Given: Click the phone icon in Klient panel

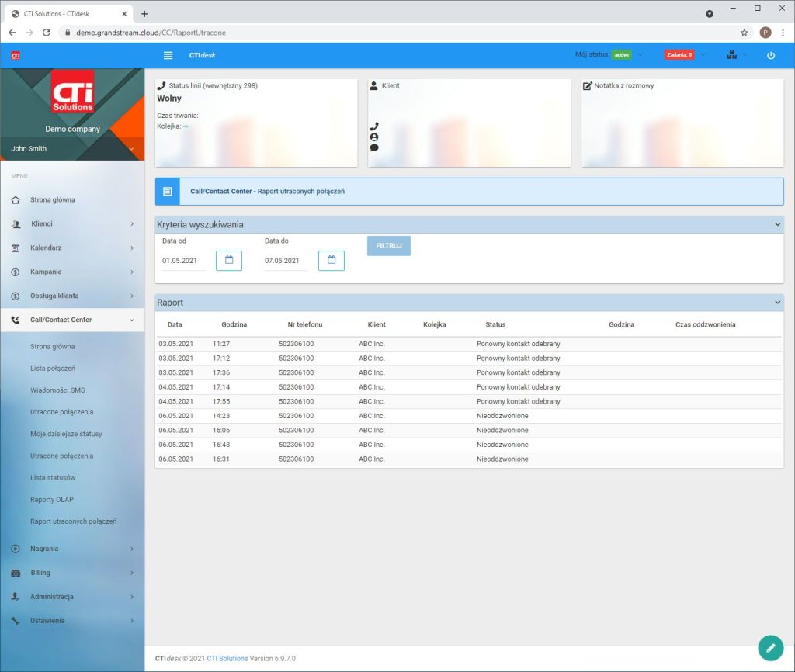Looking at the screenshot, I should pos(374,126).
